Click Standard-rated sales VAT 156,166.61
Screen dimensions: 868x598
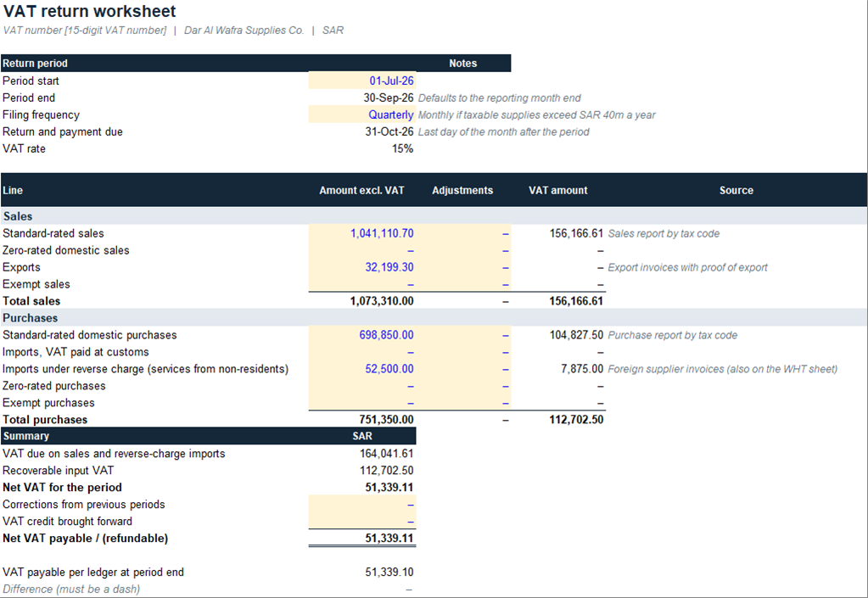click(x=576, y=233)
